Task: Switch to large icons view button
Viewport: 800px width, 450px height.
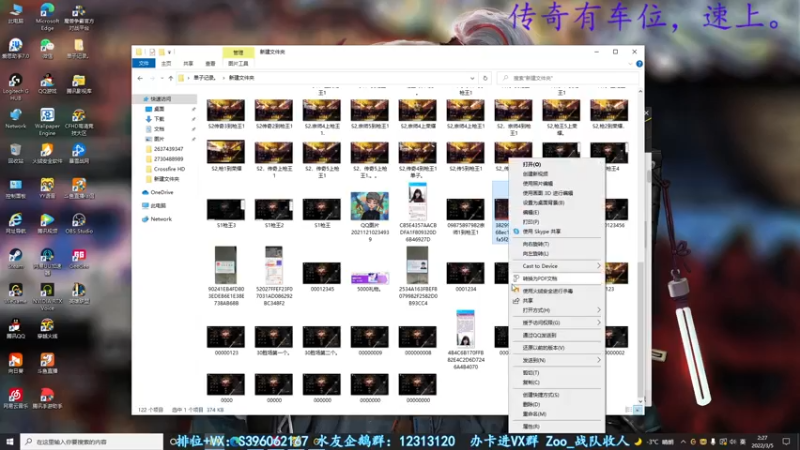Action: [x=638, y=410]
